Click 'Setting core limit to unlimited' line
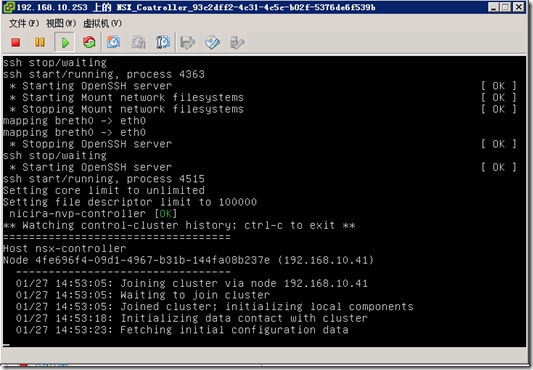The image size is (533, 370). (104, 190)
